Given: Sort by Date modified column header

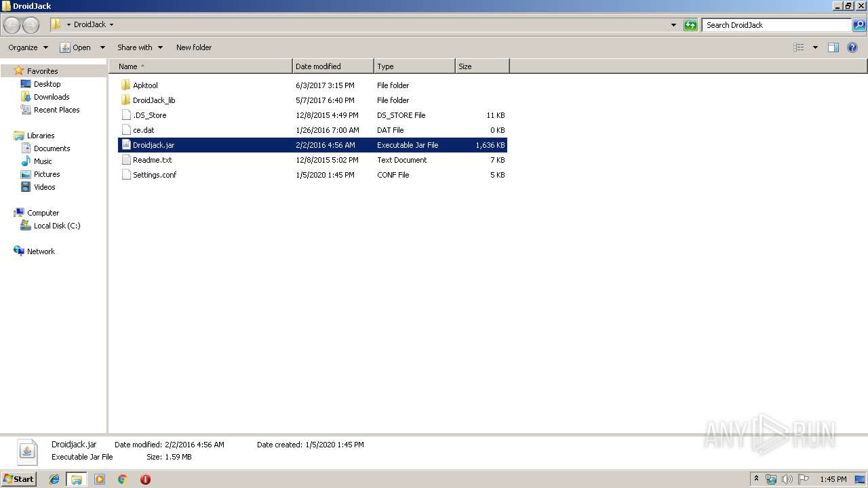Looking at the screenshot, I should [333, 66].
